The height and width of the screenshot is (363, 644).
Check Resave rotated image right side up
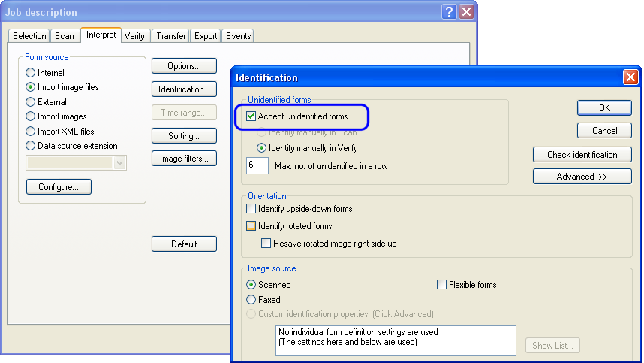[x=266, y=244]
